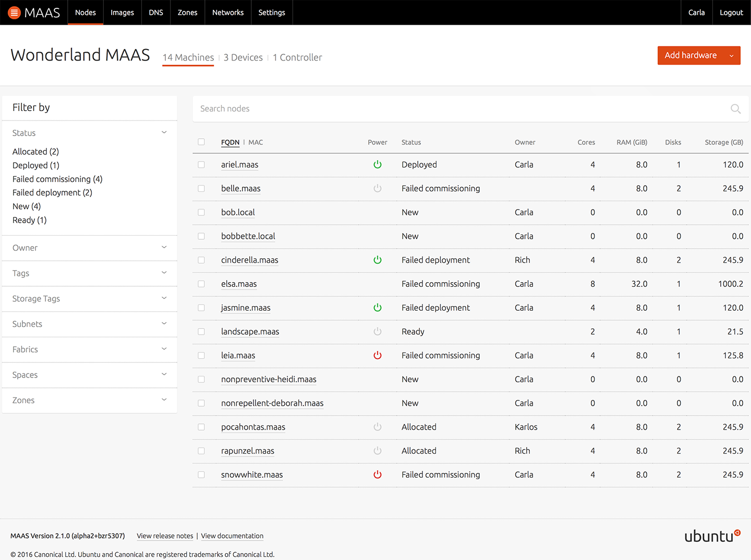Filter by Ready (1) status
751x560 pixels.
coord(30,220)
